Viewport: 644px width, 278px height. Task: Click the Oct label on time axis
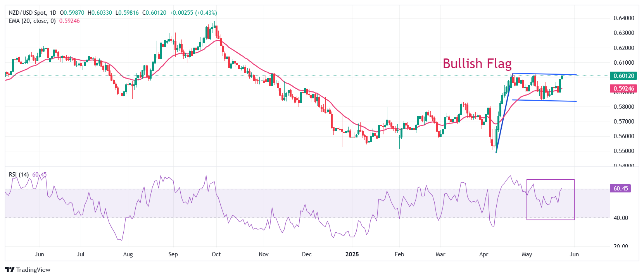tap(216, 254)
